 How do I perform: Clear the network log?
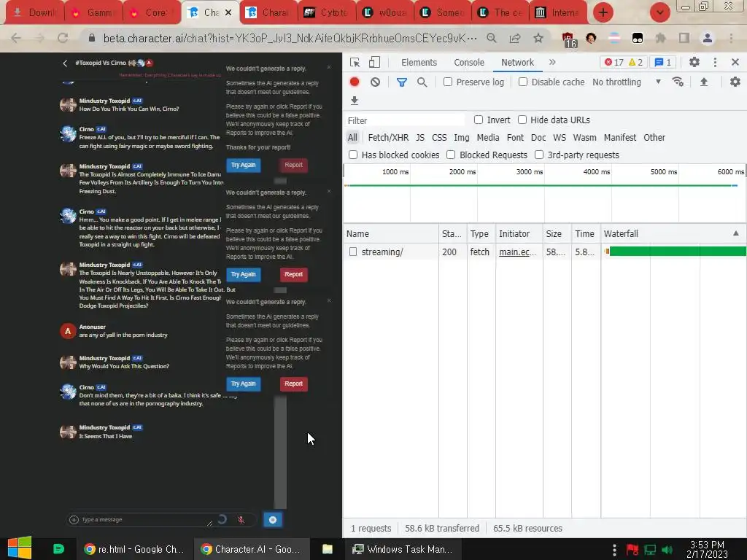coord(376,82)
